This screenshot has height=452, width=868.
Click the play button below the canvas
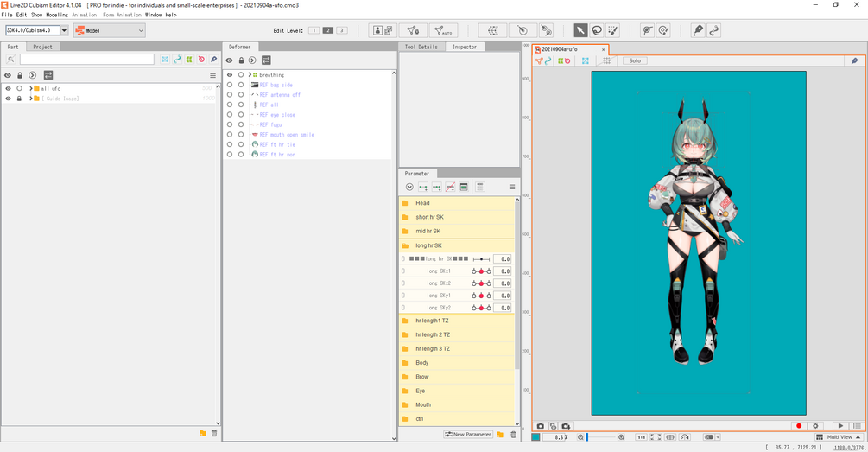840,426
